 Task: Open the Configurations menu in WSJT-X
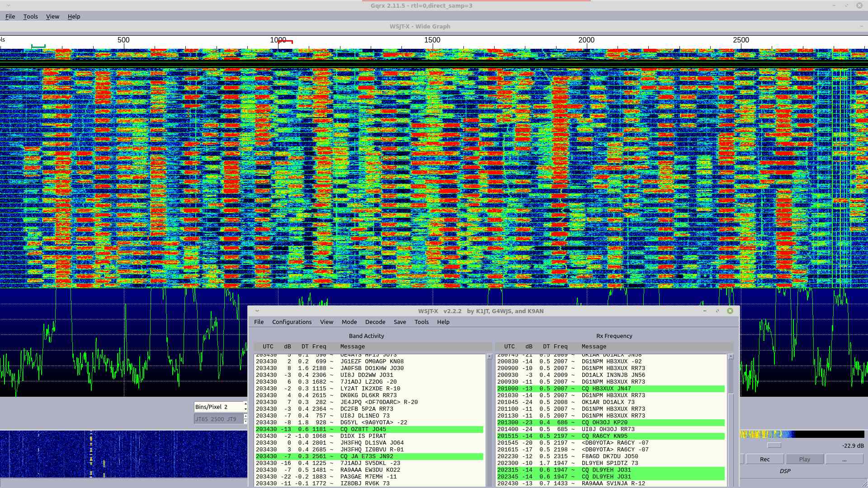292,322
